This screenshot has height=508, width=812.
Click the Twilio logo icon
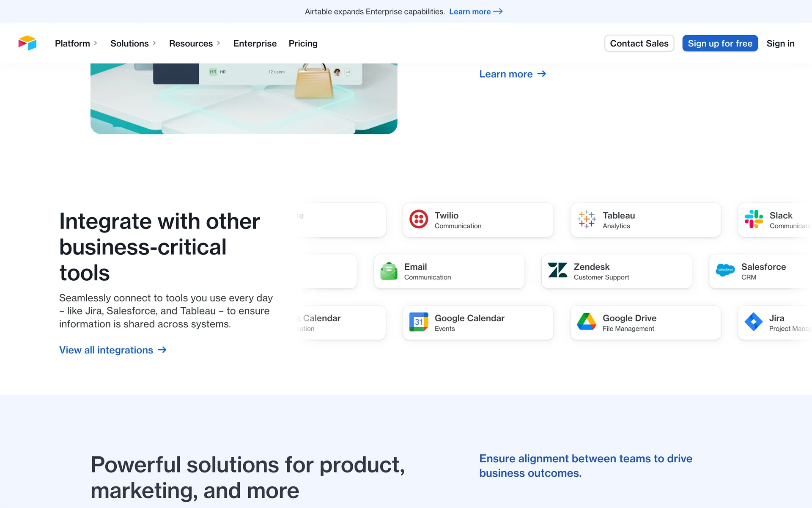[419, 219]
